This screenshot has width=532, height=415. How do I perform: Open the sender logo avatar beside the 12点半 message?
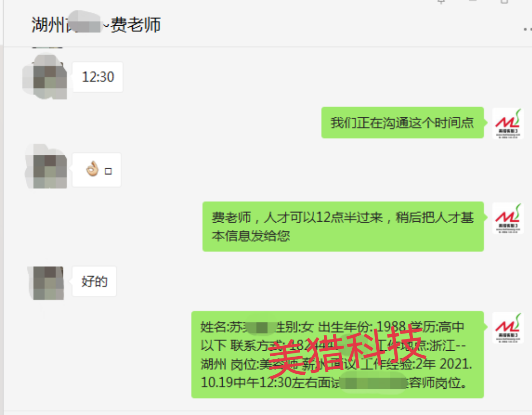tap(508, 218)
